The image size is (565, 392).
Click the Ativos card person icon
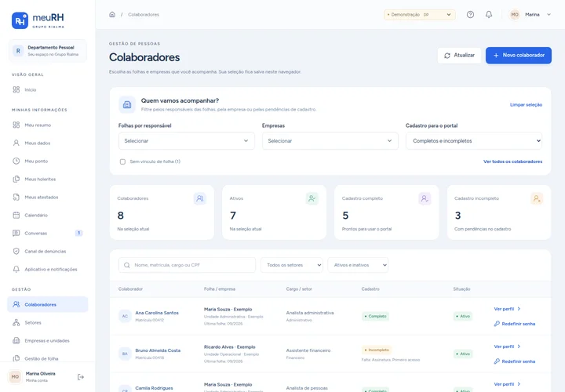[x=312, y=198]
